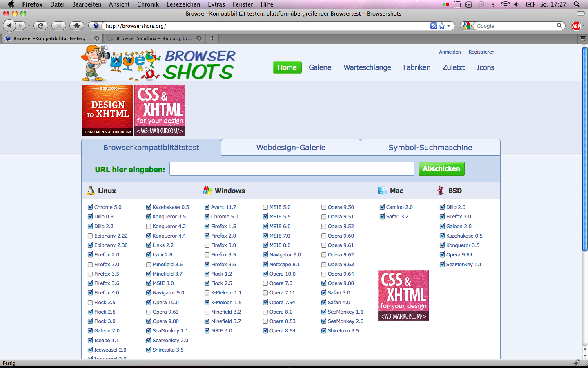Image resolution: width=588 pixels, height=368 pixels.
Task: Open a new tab with plus button
Action: 212,38
